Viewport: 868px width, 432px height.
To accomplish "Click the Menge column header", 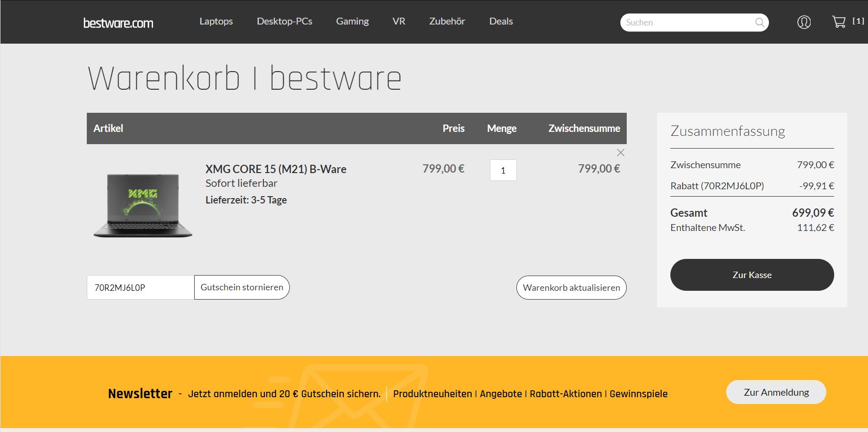I will click(502, 128).
